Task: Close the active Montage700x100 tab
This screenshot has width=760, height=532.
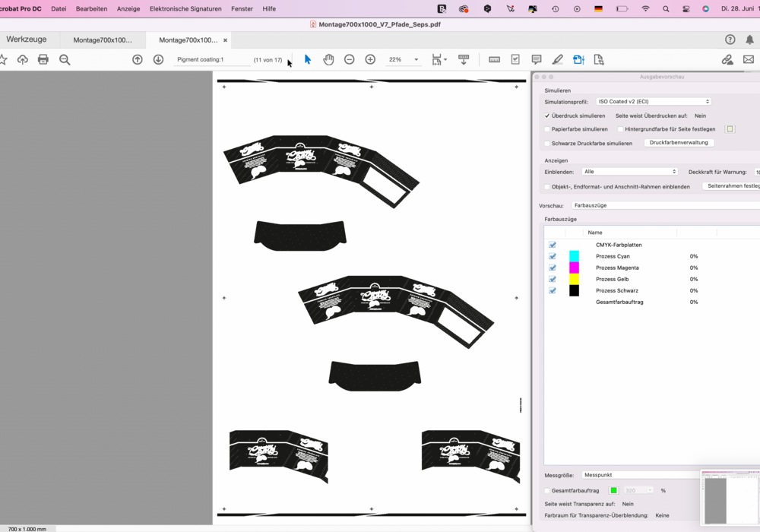Action: [225, 40]
